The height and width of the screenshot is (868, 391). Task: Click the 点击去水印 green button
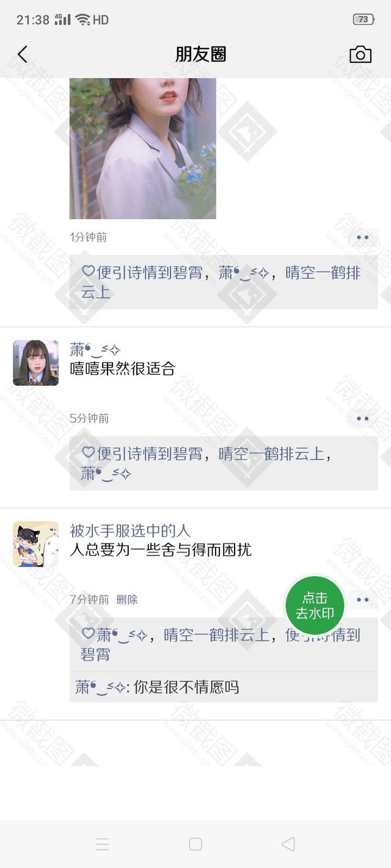coord(315,606)
